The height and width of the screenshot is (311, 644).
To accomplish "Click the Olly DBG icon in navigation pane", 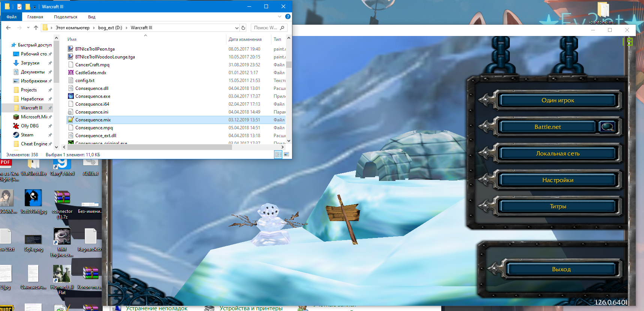I will click(16, 126).
